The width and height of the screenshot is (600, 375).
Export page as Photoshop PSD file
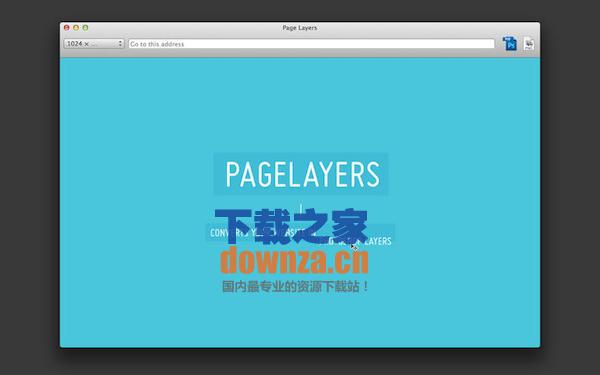coord(510,44)
